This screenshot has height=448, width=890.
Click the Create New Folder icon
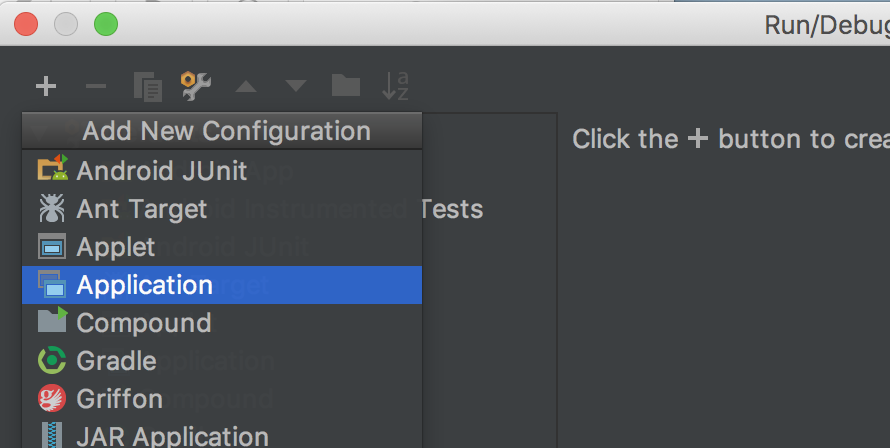coord(346,86)
